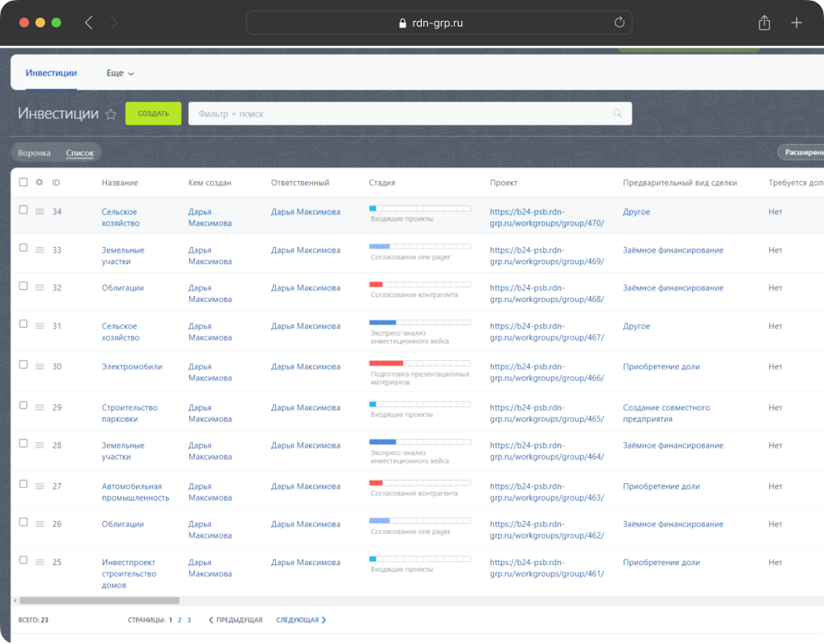Switch to the Воронка view

[35, 153]
